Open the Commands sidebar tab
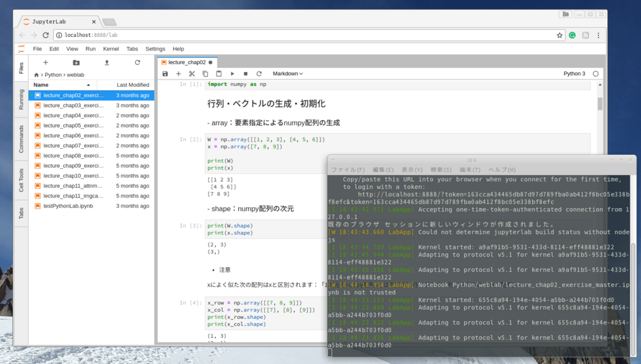This screenshot has width=641, height=364. click(x=21, y=139)
